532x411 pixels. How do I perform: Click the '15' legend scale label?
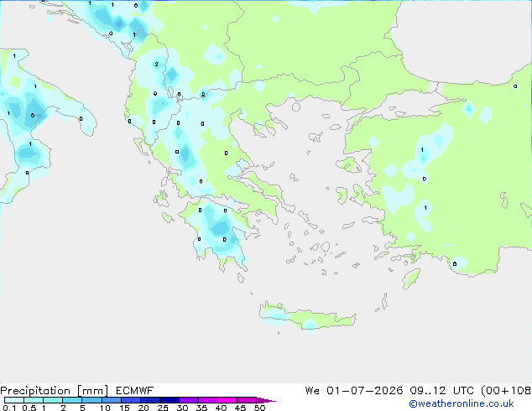[124, 408]
